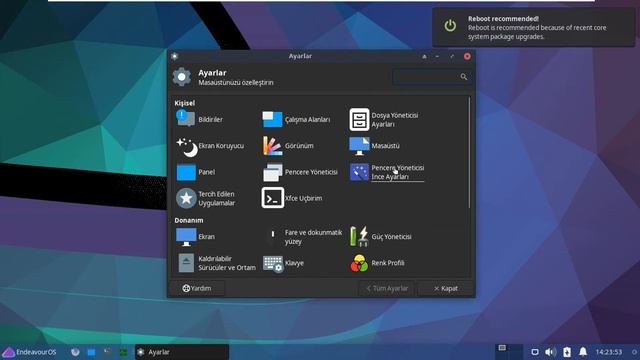The height and width of the screenshot is (360, 640).
Task: Open the file manager panel launcher
Action: (91, 352)
